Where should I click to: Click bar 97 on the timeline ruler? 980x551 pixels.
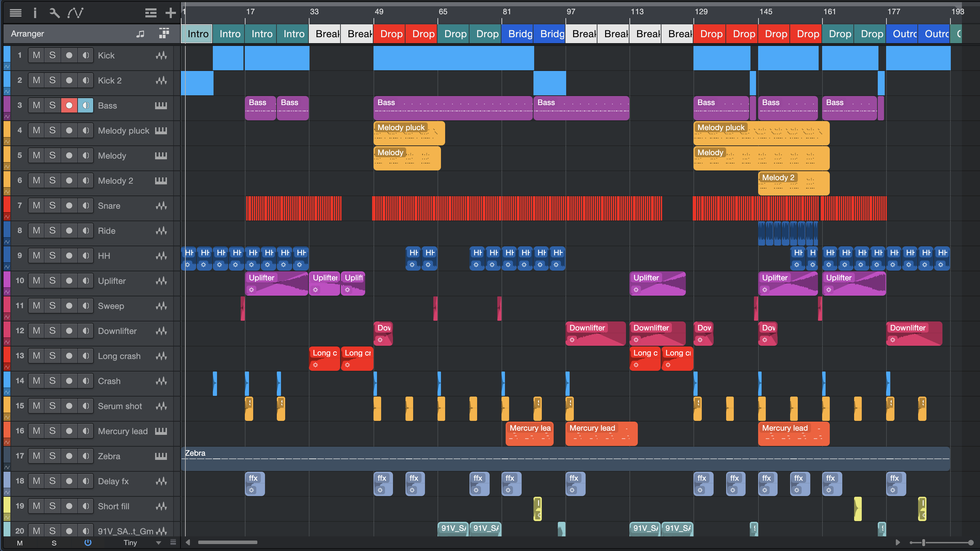[571, 11]
